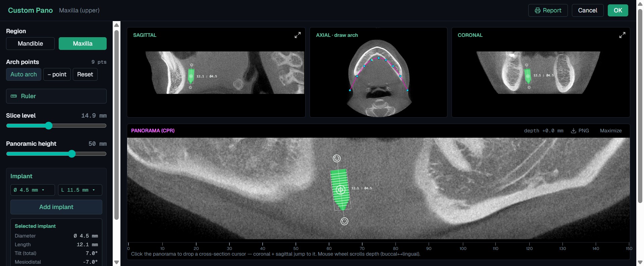Grab the implant's top rotation handle in panorama
Image resolution: width=644 pixels, height=266 pixels.
click(x=336, y=158)
